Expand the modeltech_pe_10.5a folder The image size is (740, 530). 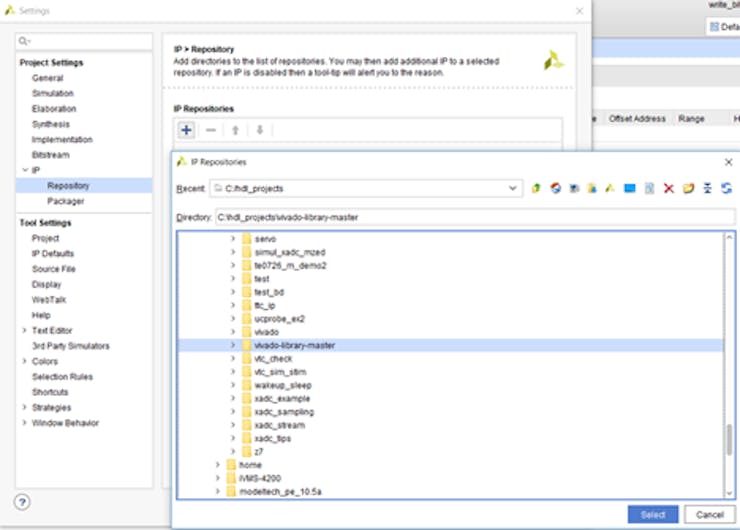coord(218,491)
